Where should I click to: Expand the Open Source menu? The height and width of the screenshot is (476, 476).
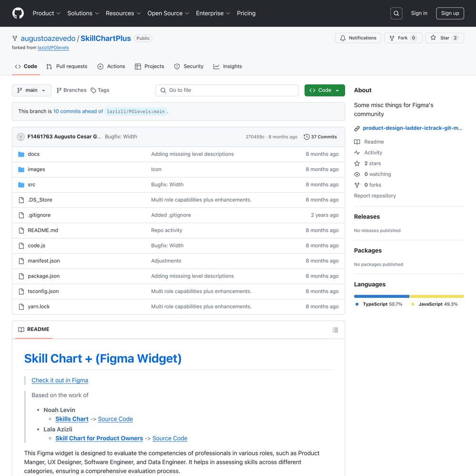coord(168,13)
